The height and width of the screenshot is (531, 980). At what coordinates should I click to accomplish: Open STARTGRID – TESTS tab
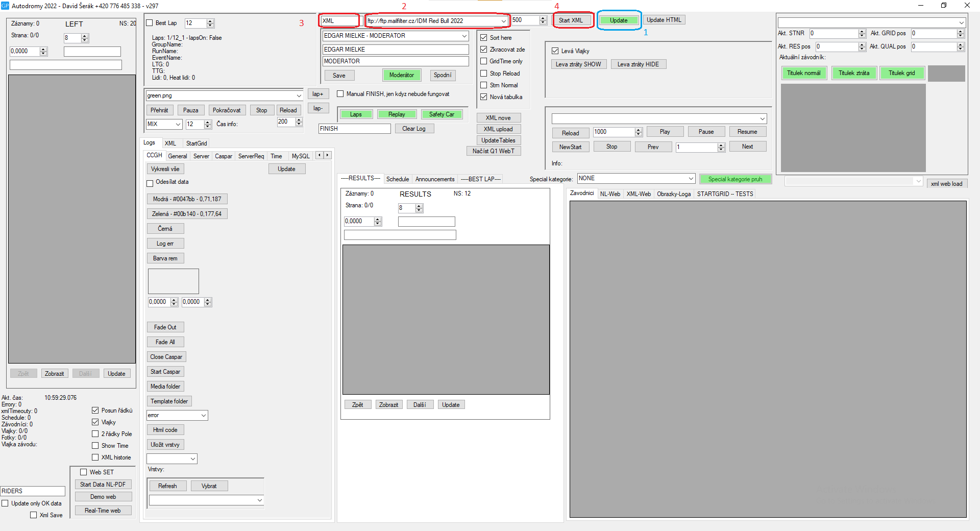(x=725, y=194)
